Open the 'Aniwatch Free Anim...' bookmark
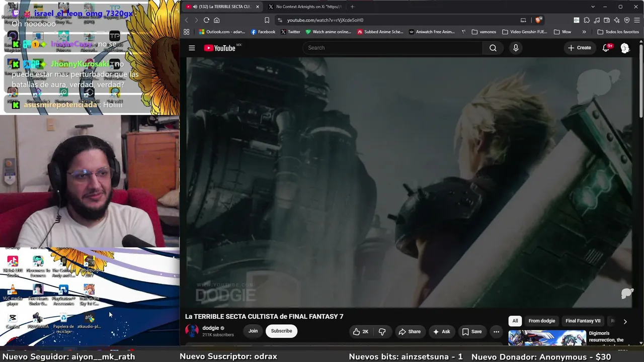This screenshot has width=644, height=362. click(432, 32)
